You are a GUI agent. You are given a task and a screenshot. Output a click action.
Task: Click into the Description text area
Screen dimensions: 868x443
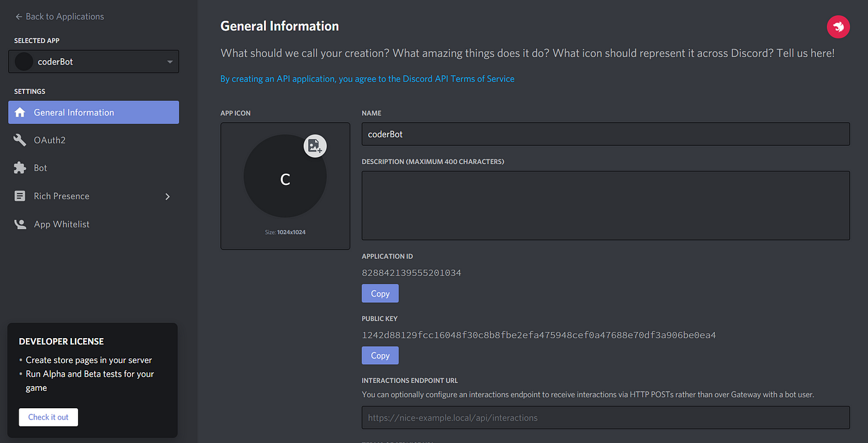(606, 205)
